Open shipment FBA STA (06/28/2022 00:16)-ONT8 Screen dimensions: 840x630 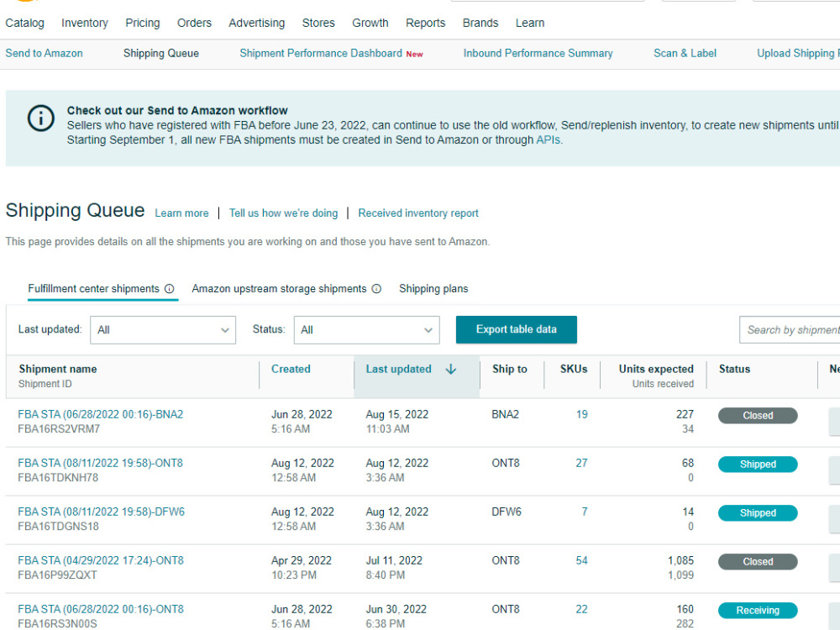[101, 609]
